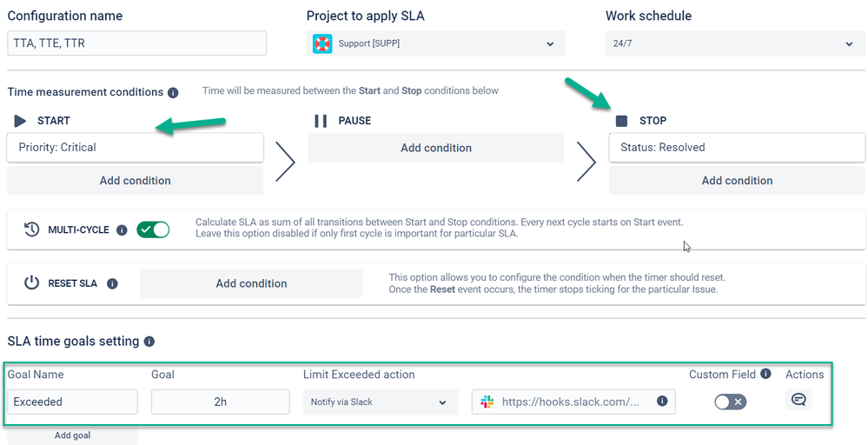
Task: Enable the Custom Field toggle
Action: tap(730, 402)
